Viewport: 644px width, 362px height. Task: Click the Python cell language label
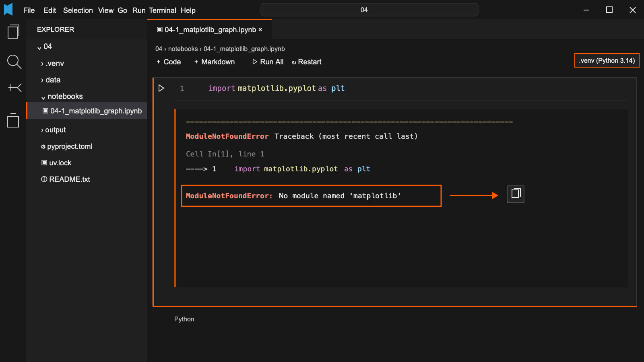coord(184,319)
